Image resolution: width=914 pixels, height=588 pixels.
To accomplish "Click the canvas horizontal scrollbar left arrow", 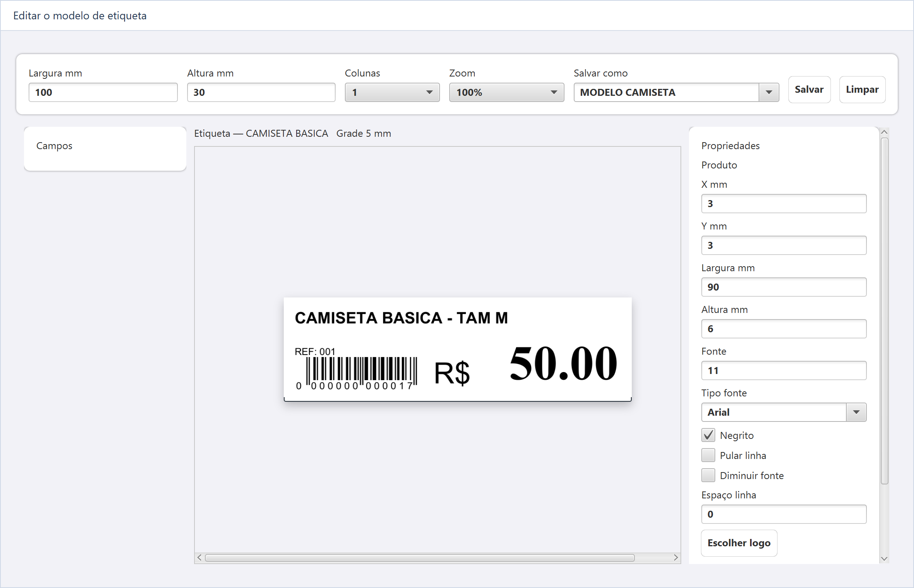I will (x=200, y=557).
